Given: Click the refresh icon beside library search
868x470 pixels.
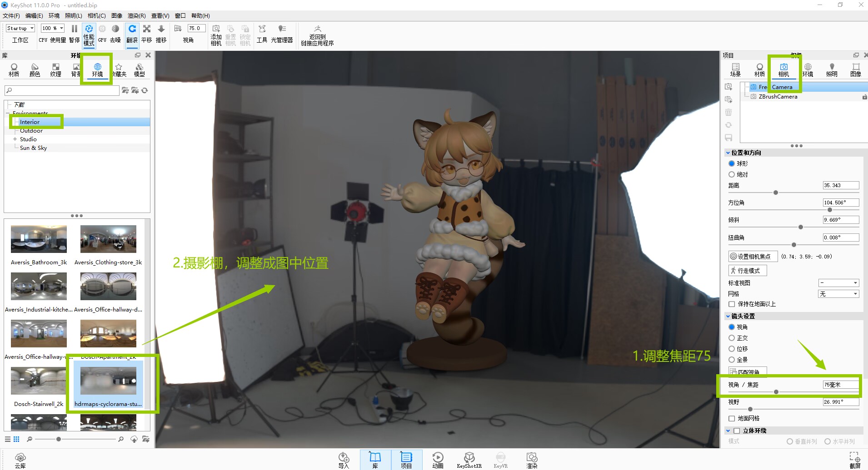Looking at the screenshot, I should tap(145, 90).
